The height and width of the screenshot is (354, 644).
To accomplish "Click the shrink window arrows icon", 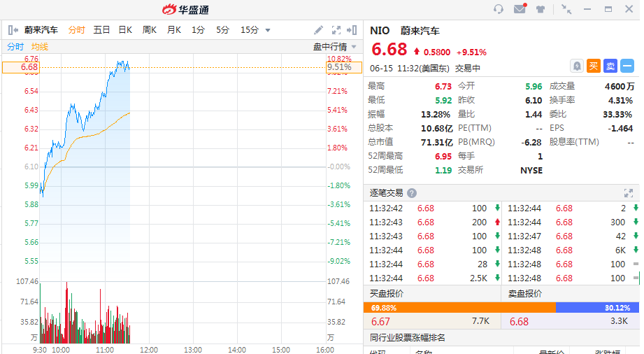I will pos(566,9).
